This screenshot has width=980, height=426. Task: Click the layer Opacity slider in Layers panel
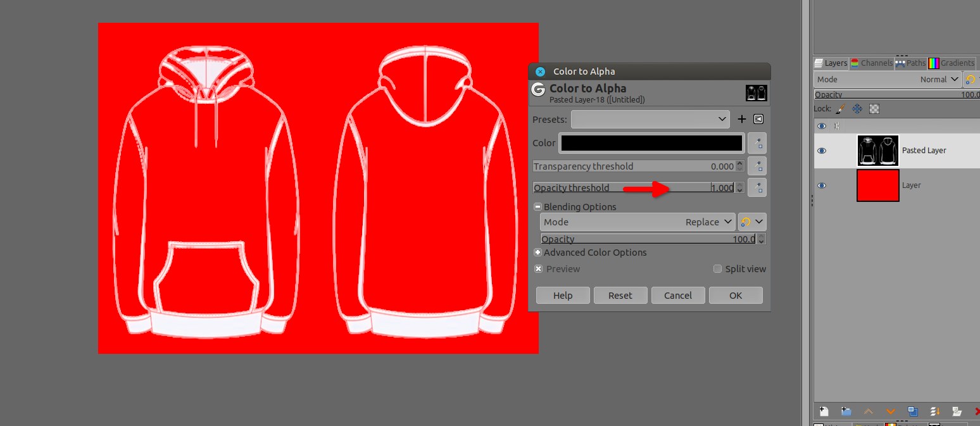click(896, 94)
